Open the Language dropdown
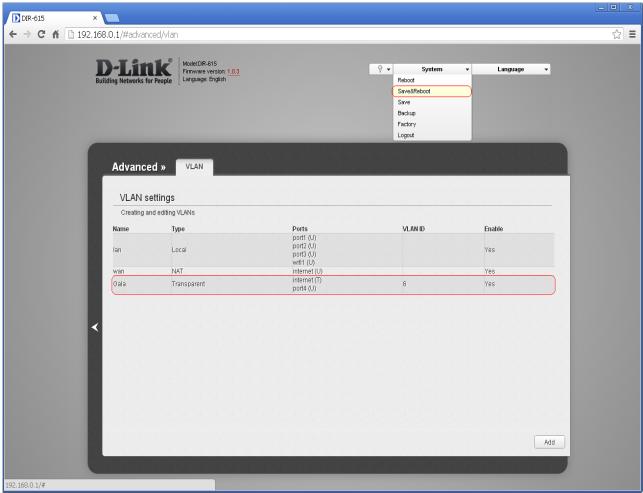The image size is (643, 493). [512, 69]
